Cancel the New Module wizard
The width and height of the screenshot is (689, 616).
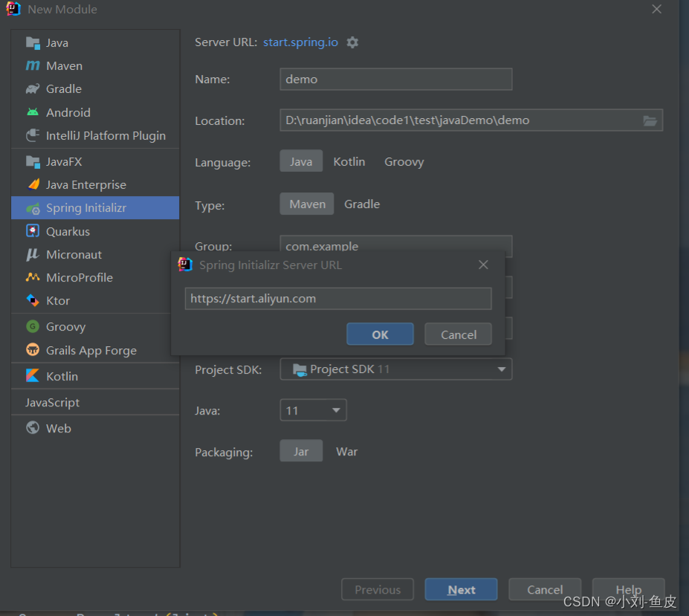click(x=545, y=590)
